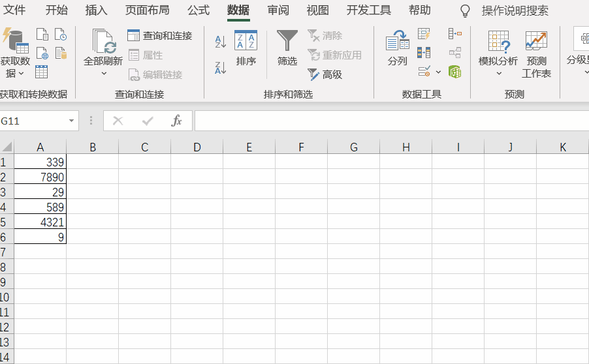
Task: Select cell containing 29
Action: coord(40,192)
